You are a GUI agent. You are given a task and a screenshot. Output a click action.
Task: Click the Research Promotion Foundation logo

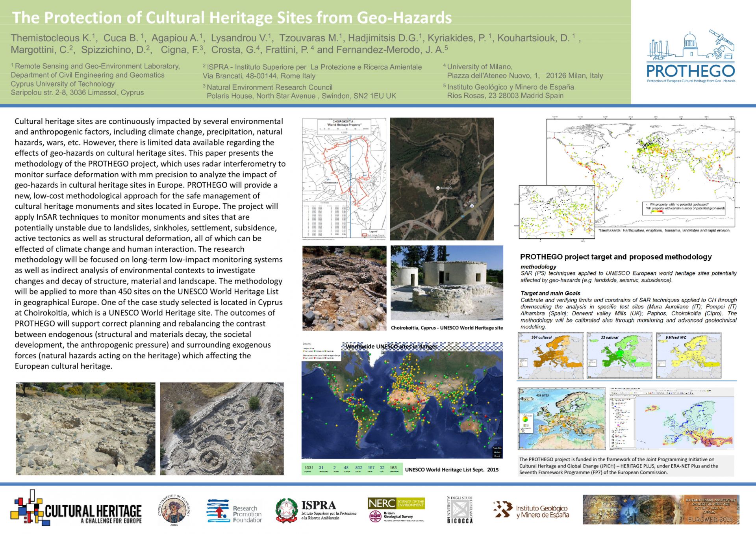(x=235, y=511)
